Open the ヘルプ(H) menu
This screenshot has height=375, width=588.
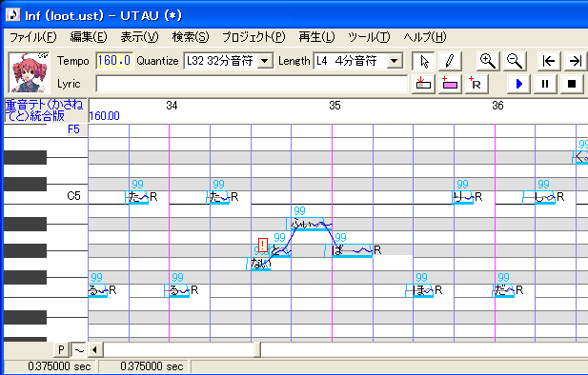pyautogui.click(x=425, y=37)
